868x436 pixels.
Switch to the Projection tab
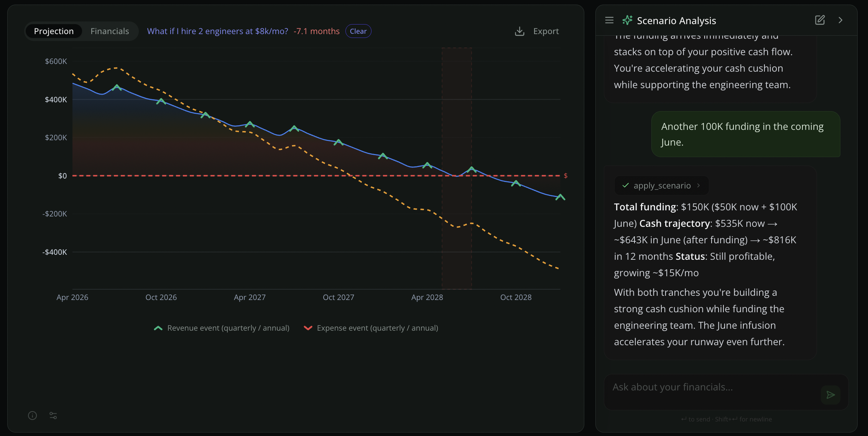(x=54, y=31)
